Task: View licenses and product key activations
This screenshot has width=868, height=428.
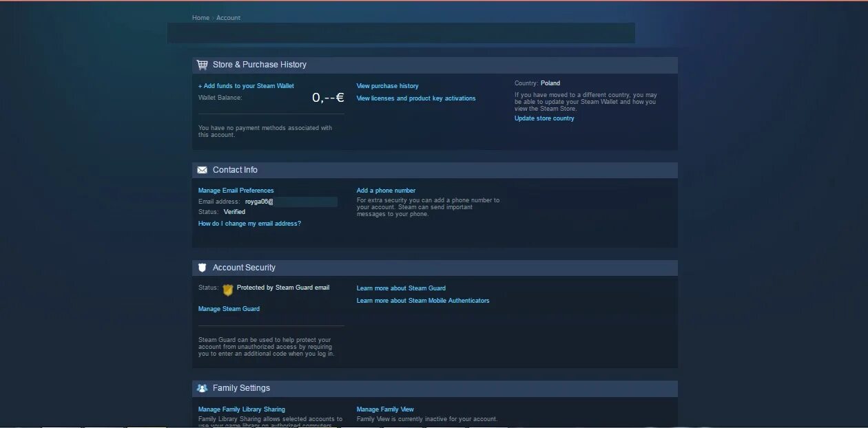Action: coord(416,98)
